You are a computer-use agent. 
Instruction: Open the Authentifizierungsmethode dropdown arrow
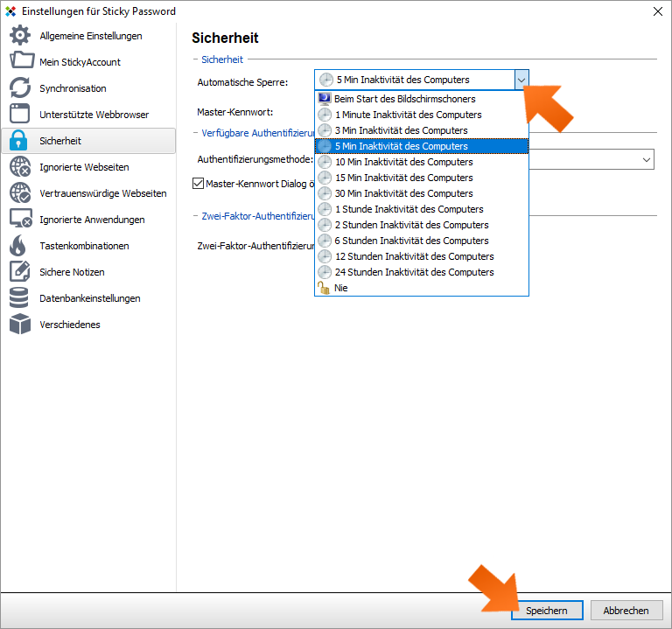[647, 159]
